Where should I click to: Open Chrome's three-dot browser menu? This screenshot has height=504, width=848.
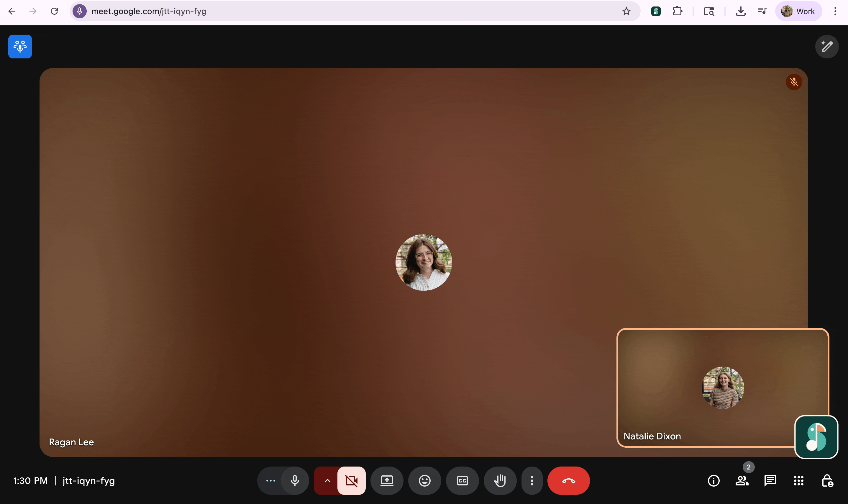[x=835, y=11]
